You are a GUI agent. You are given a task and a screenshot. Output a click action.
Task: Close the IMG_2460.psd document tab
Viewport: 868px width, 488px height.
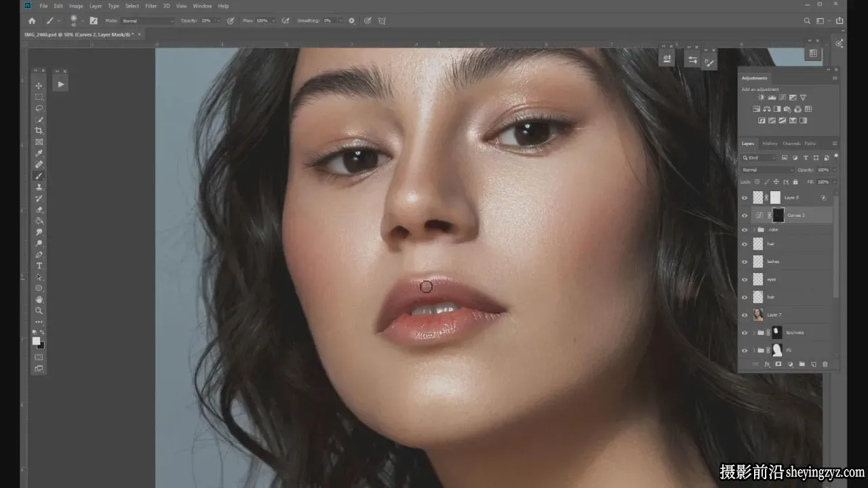click(x=139, y=34)
